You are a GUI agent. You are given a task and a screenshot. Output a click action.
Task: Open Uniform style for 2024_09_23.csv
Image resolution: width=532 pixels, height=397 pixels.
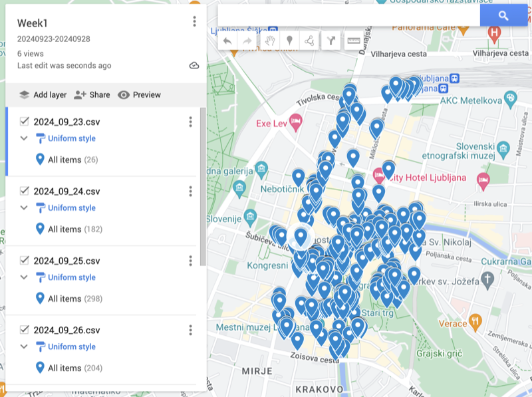pyautogui.click(x=71, y=138)
